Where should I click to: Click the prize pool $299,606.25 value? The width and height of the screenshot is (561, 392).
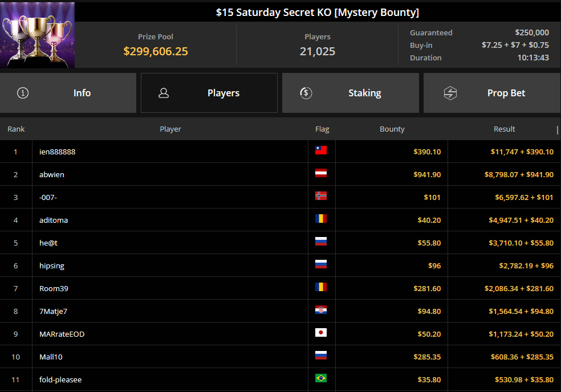click(156, 51)
